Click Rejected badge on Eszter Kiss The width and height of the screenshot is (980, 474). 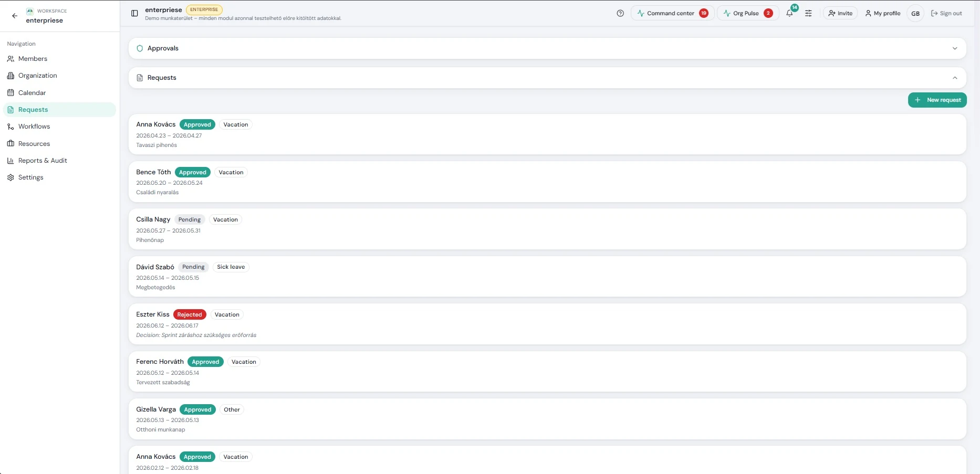[190, 314]
